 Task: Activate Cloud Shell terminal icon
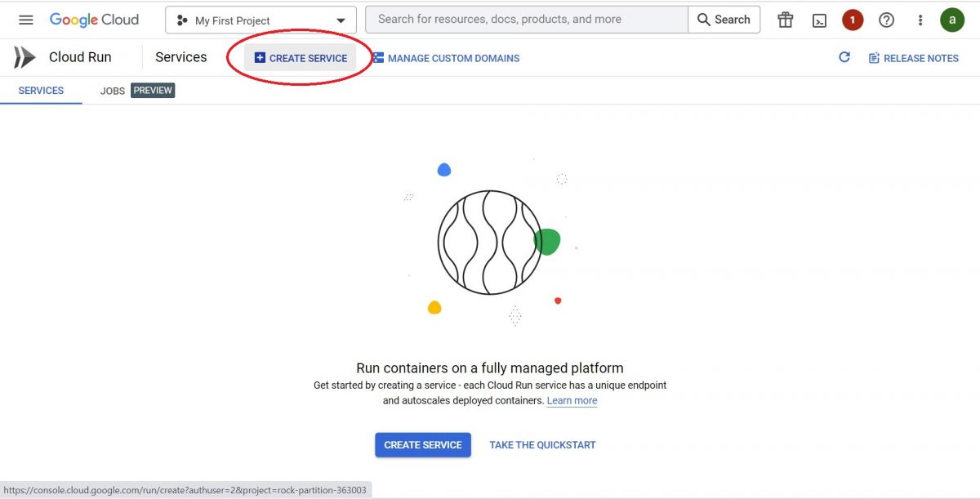click(x=819, y=20)
